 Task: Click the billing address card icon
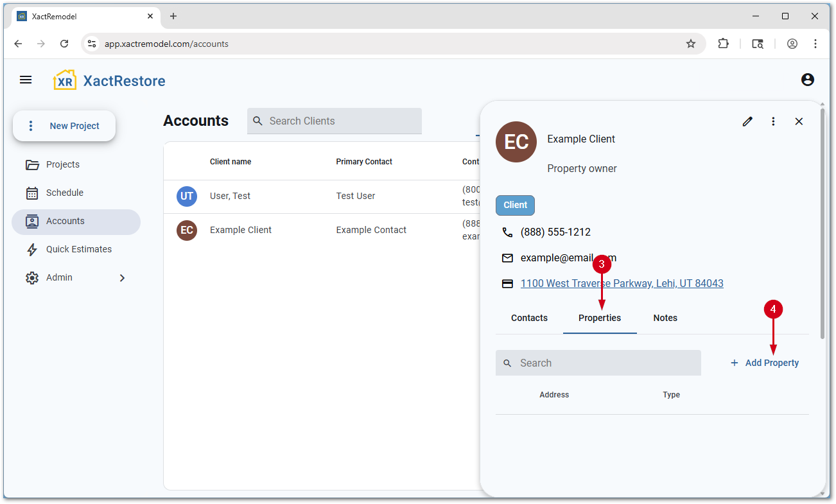[x=507, y=284]
